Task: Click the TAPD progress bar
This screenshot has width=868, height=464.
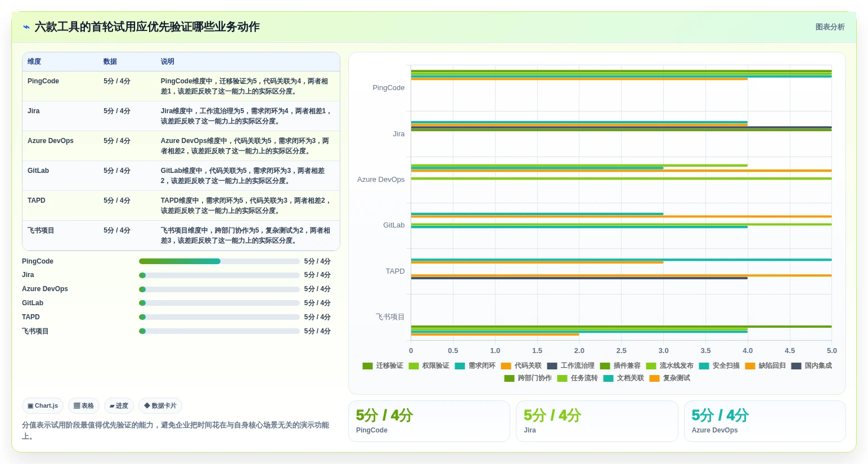Action: point(219,317)
